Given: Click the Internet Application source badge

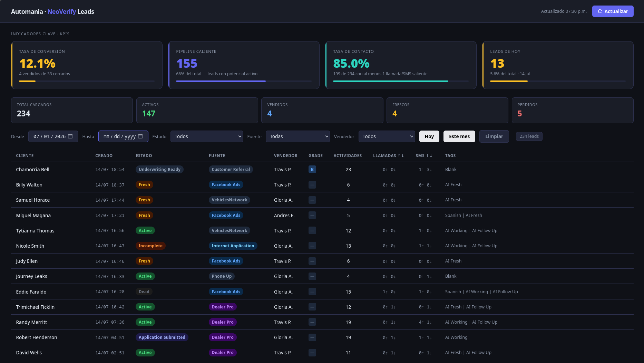Looking at the screenshot, I should [233, 246].
